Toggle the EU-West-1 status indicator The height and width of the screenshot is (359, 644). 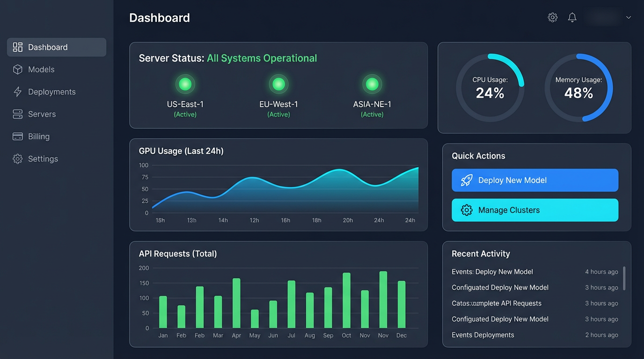point(278,84)
